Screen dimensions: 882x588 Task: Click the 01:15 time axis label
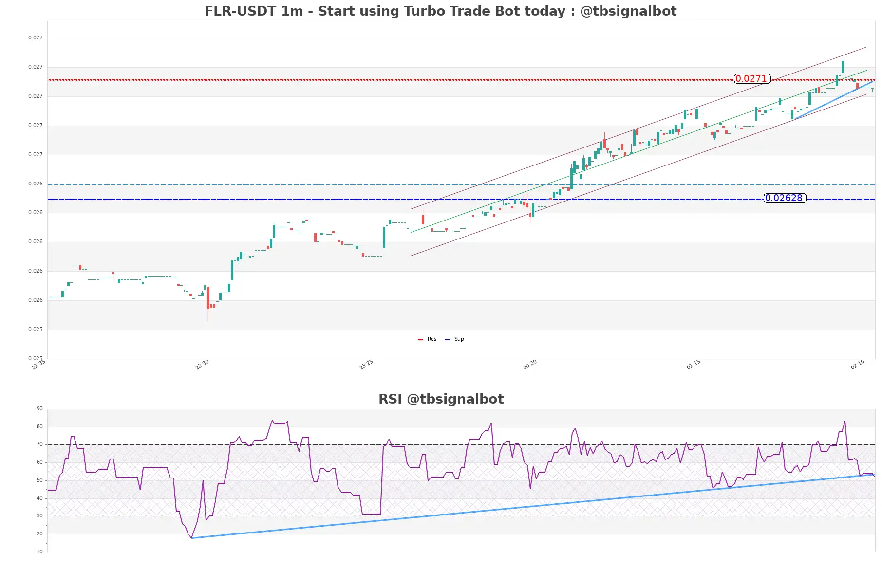(694, 365)
